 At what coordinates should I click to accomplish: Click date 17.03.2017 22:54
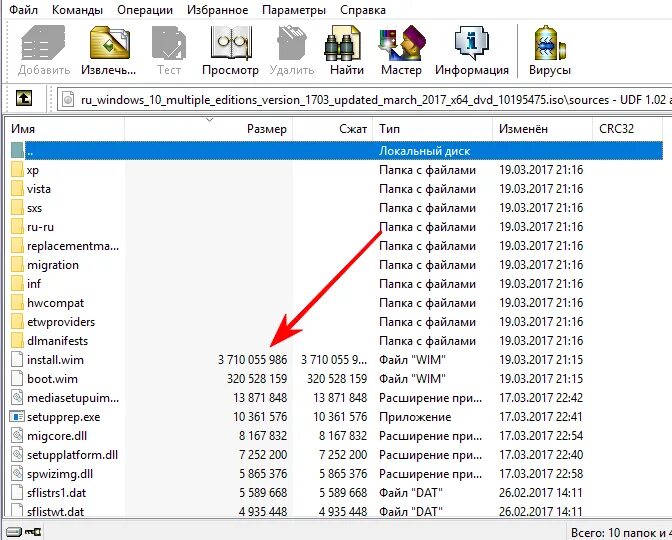click(541, 436)
